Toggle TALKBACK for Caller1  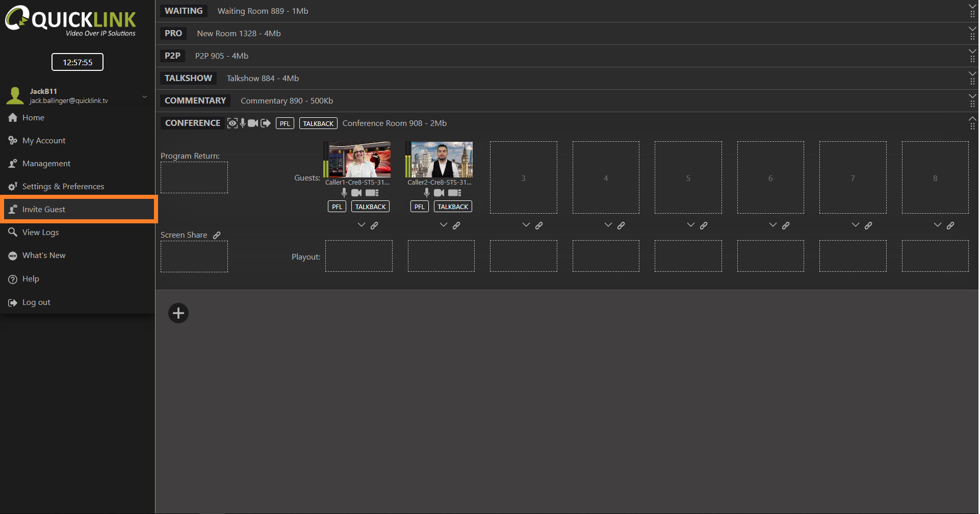[x=371, y=207]
